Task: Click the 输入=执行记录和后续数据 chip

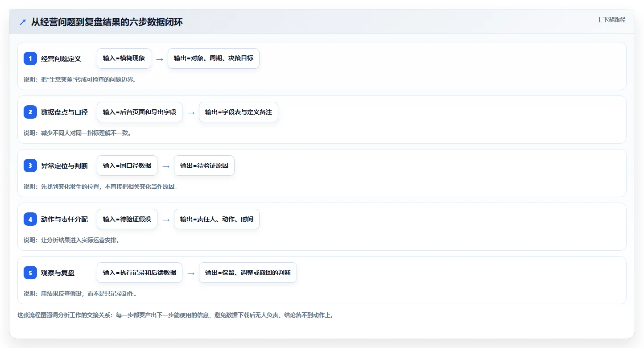Action: [x=140, y=273]
